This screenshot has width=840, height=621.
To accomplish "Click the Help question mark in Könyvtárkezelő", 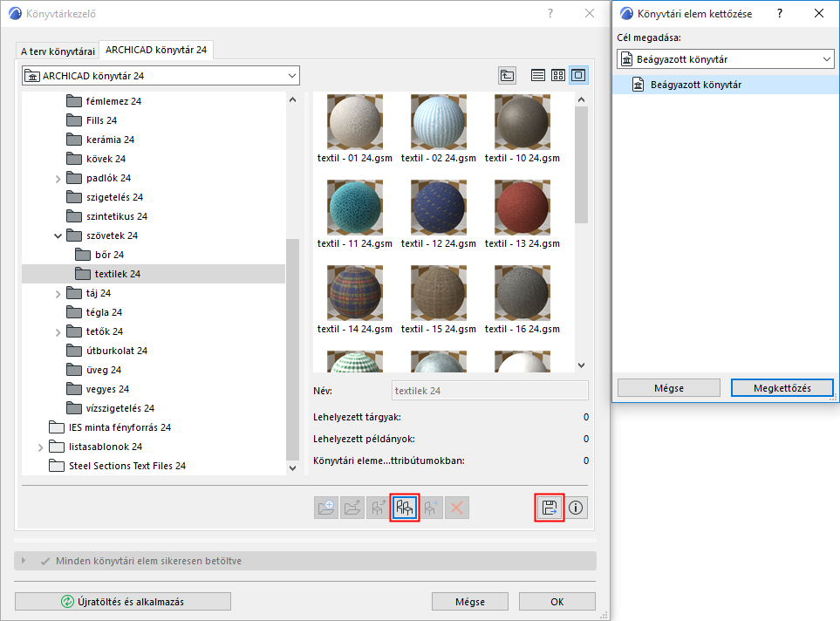I will click(550, 13).
